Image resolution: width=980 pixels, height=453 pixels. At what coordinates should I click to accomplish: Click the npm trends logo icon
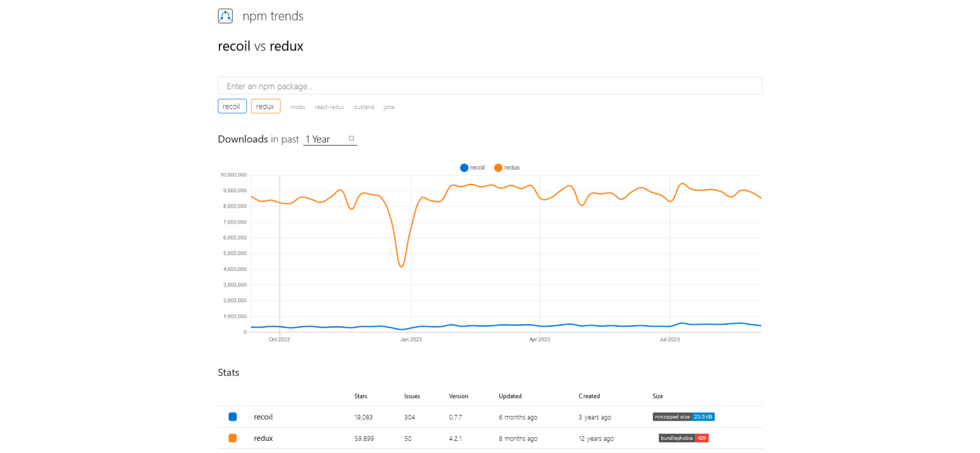(x=225, y=16)
